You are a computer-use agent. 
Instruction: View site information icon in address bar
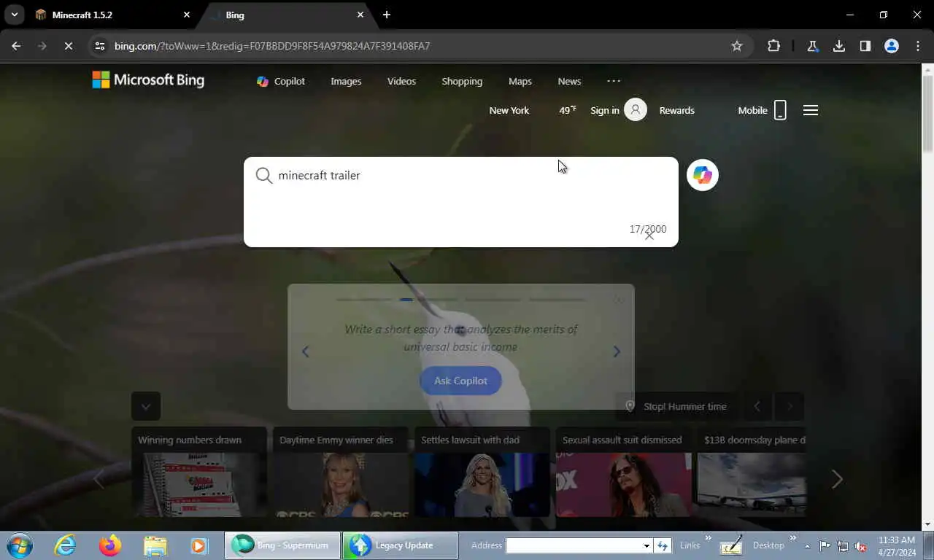[x=100, y=46]
